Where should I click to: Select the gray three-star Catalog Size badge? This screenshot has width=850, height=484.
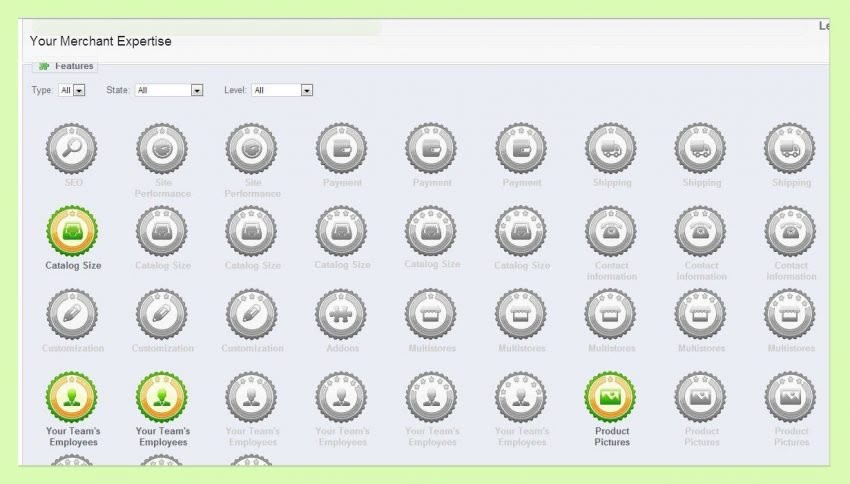[x=252, y=231]
